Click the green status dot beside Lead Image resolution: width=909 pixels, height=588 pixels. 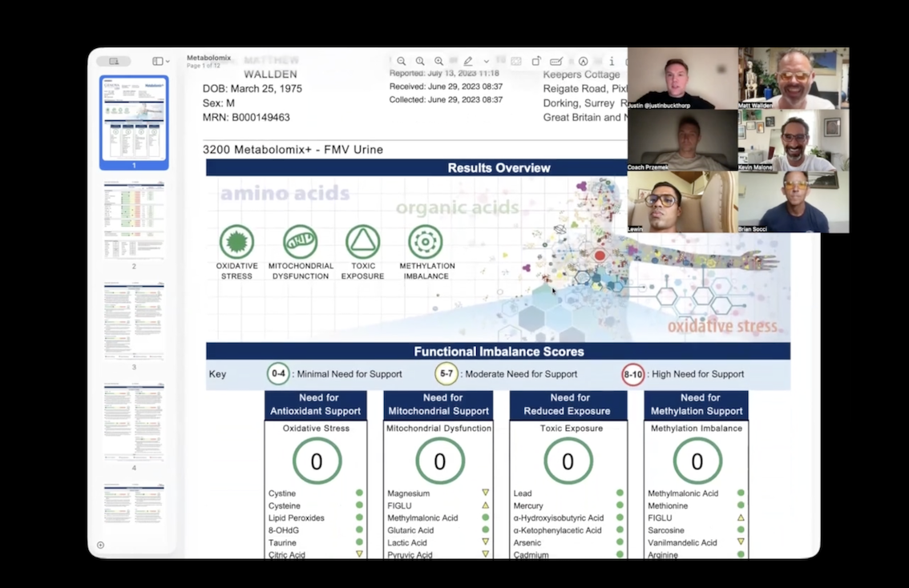point(620,493)
